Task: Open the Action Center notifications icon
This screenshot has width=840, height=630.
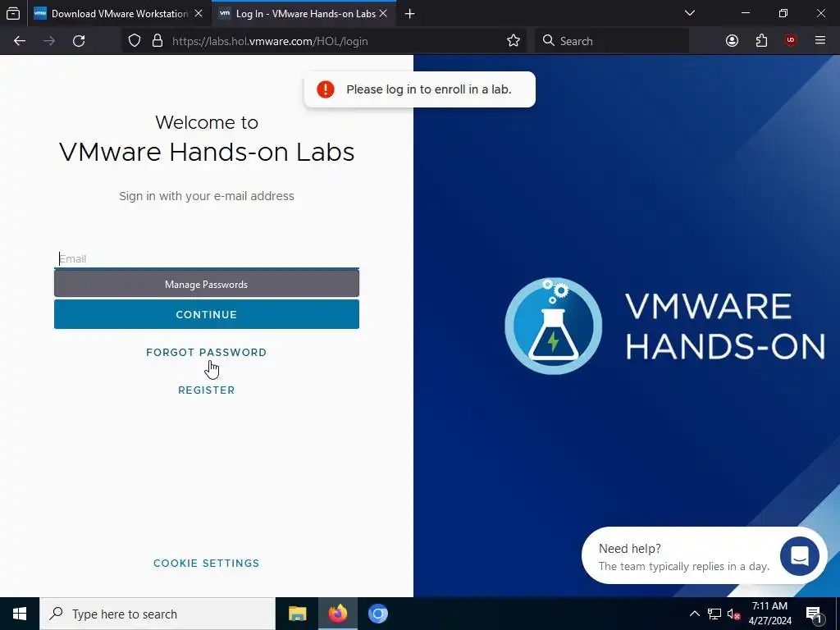Action: click(x=814, y=614)
